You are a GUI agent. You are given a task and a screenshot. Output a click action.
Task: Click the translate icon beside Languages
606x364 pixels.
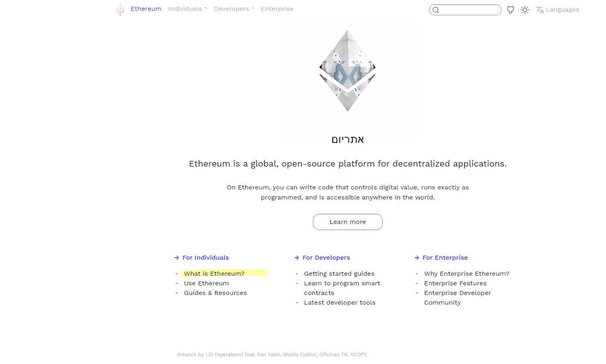tap(540, 10)
